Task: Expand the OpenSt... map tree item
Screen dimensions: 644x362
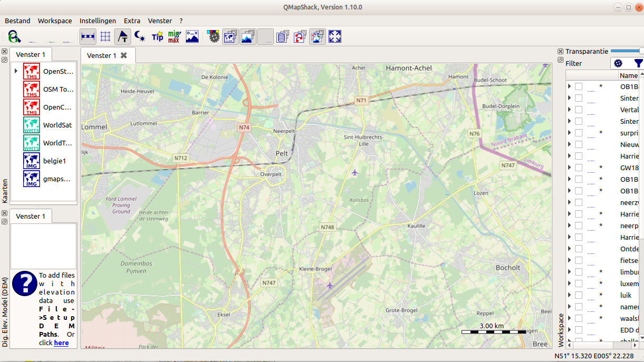Action: pos(16,71)
